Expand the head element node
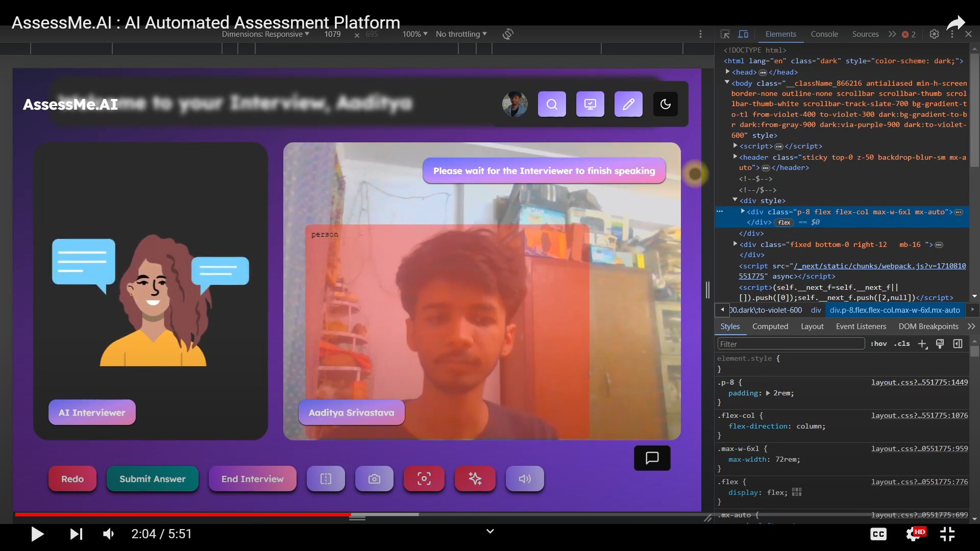This screenshot has height=551, width=980. coord(728,72)
